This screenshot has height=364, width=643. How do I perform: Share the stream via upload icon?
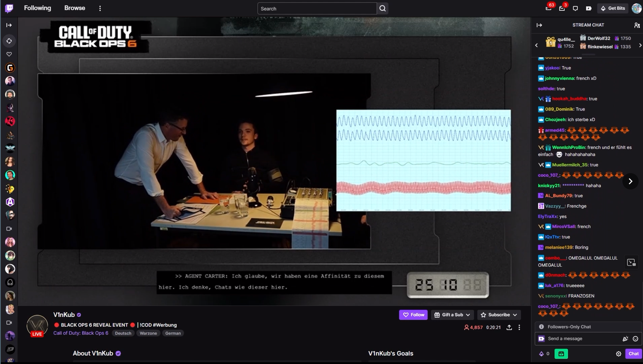pos(509,327)
